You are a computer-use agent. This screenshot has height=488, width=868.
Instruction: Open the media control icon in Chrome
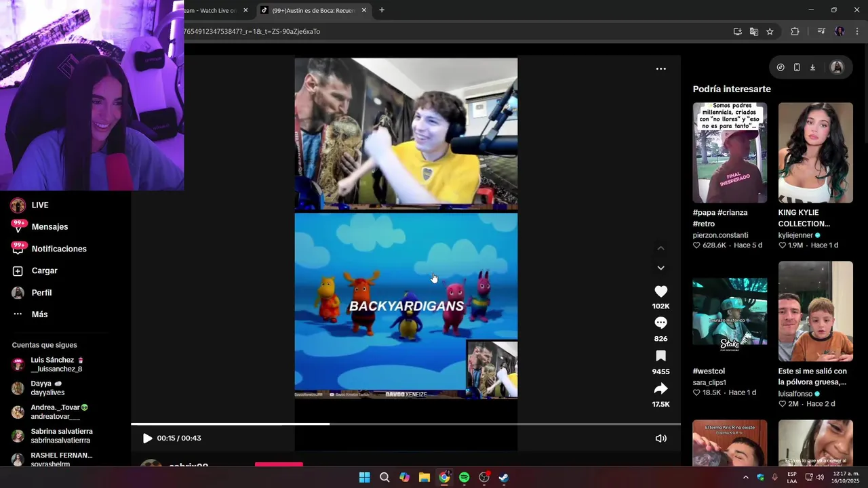tap(821, 31)
